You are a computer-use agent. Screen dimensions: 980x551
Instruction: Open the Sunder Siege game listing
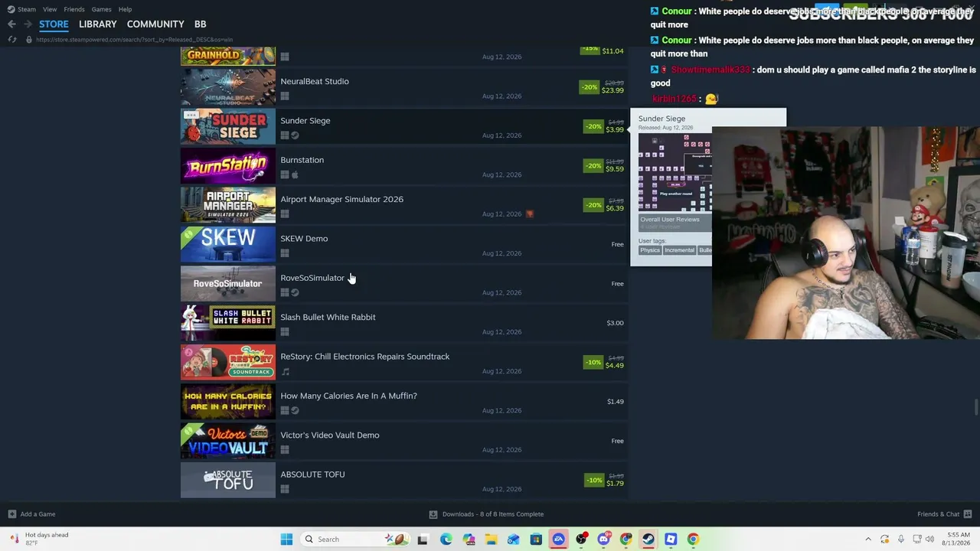pos(404,127)
